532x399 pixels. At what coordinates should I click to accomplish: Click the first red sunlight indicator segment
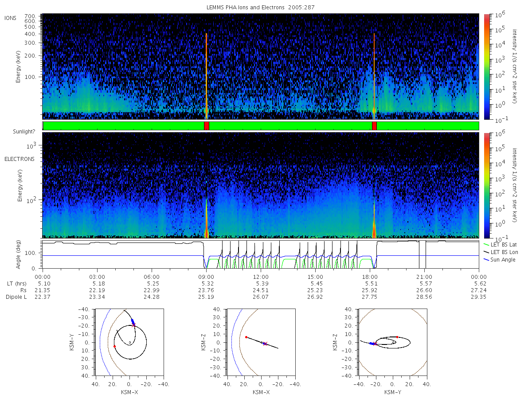tap(206, 126)
